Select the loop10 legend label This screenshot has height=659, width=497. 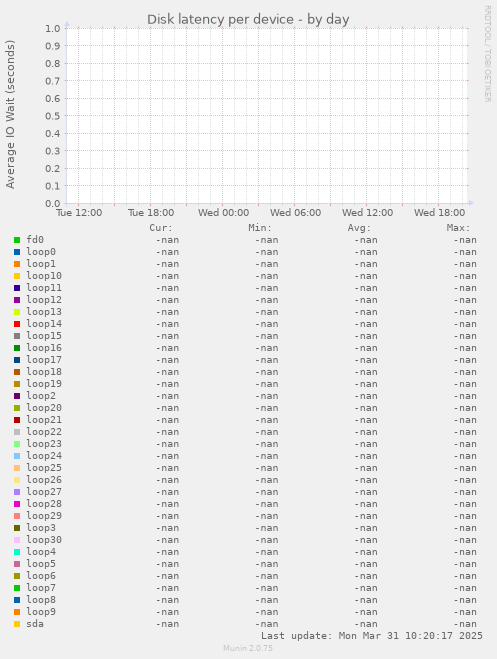(44, 276)
